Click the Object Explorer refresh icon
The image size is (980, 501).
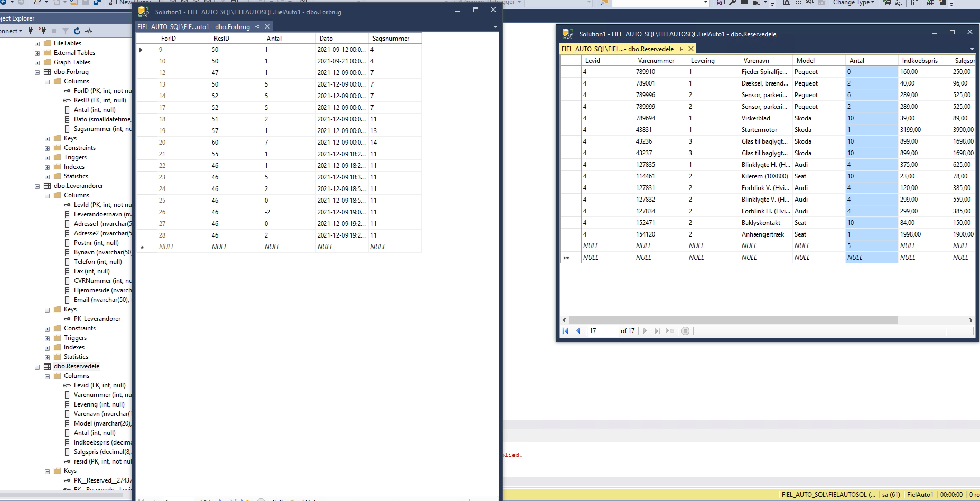pos(77,31)
